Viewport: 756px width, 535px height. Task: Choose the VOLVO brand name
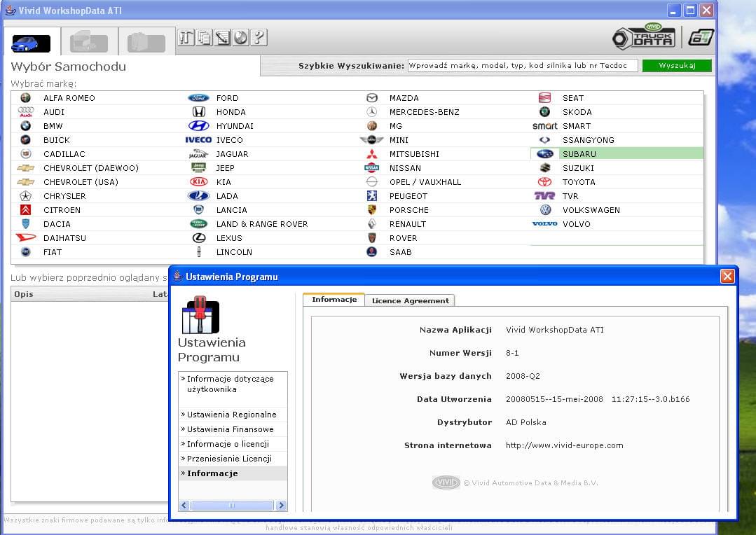[577, 224]
